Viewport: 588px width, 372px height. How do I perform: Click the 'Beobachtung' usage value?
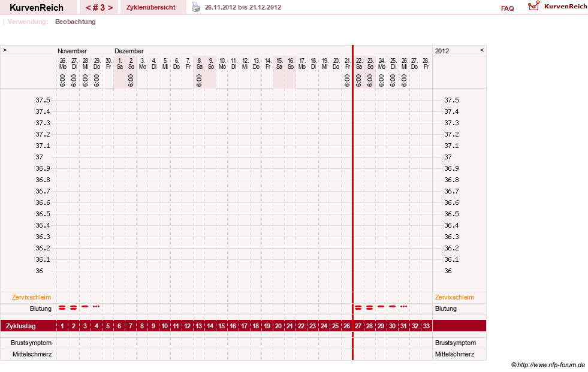coord(76,22)
